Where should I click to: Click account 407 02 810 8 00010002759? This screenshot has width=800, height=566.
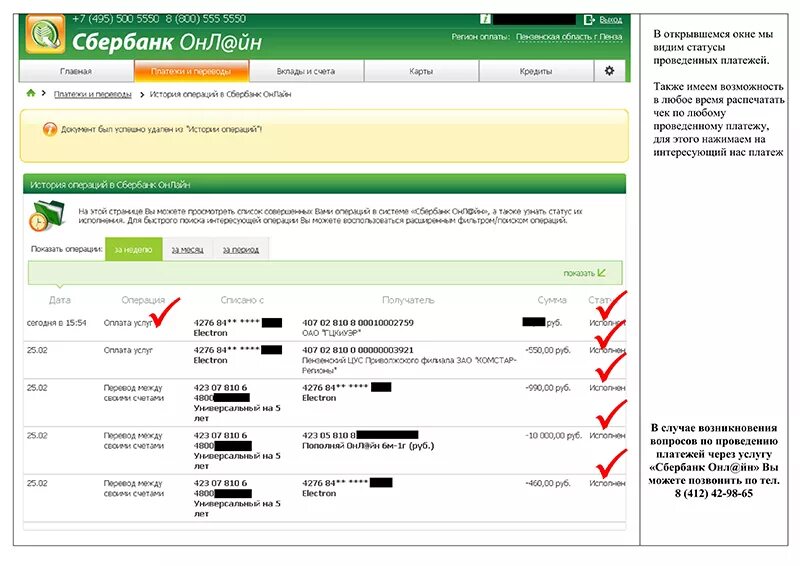pos(358,323)
